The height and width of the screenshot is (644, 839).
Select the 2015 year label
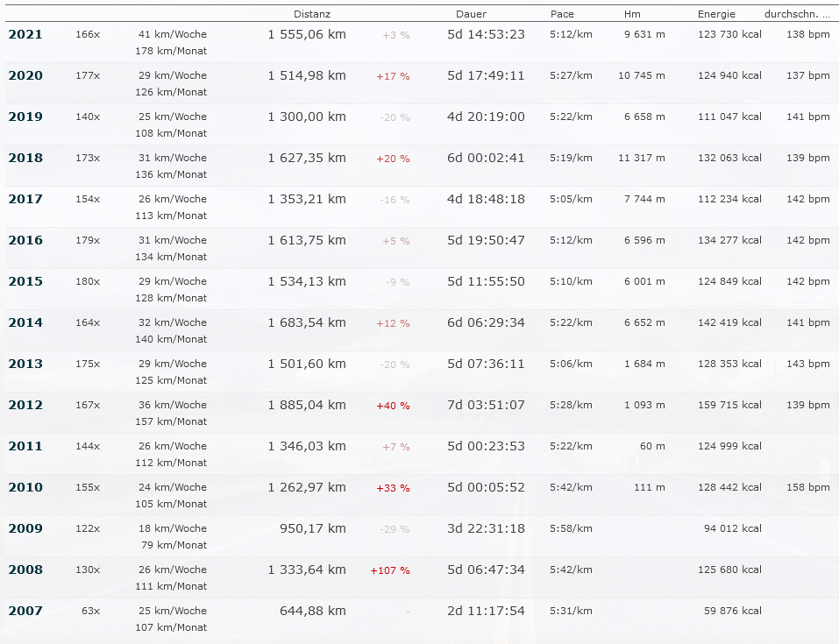[25, 281]
